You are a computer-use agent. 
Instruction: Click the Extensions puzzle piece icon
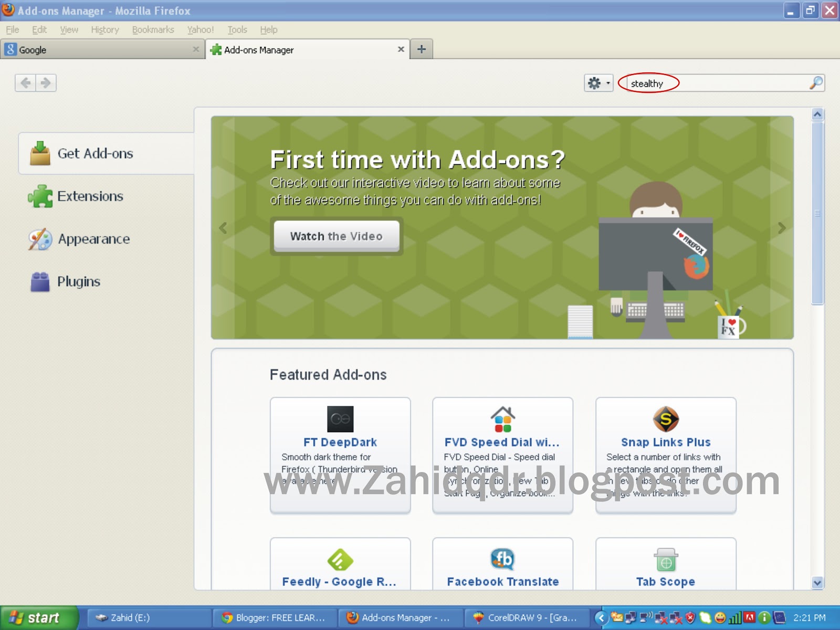(40, 196)
